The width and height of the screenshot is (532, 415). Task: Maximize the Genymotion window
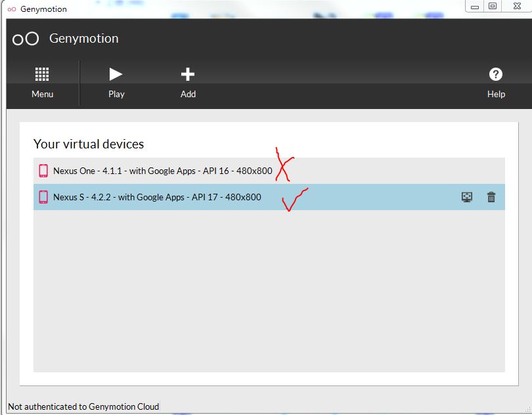coord(493,6)
